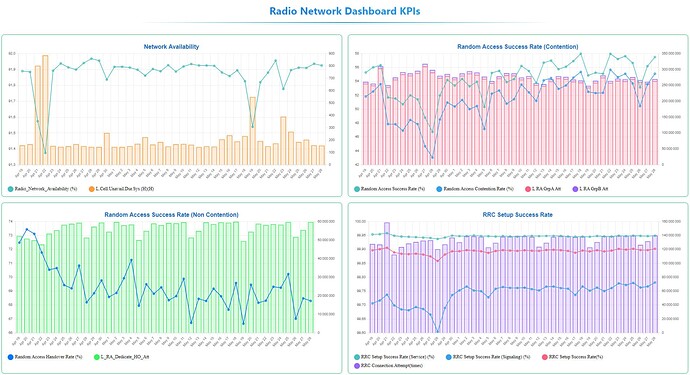690x375 pixels.
Task: Click the lowest availability point near Apr 22
Action: click(45, 153)
